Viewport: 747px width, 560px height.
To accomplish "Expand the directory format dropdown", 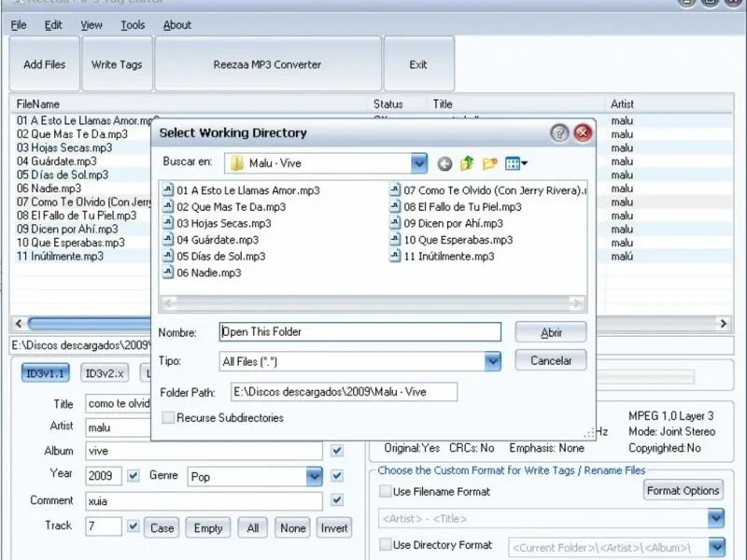I will (717, 548).
